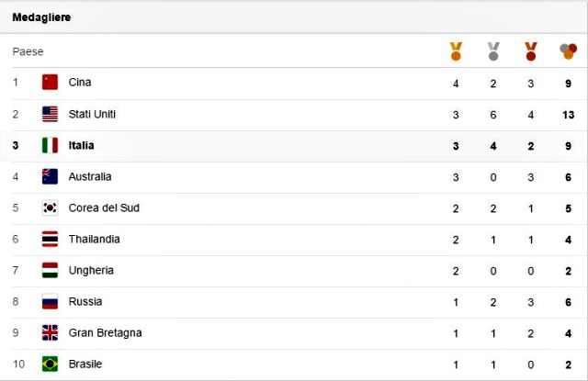Open the Stati Uniti country entry
The height and width of the screenshot is (381, 588).
coord(92,114)
